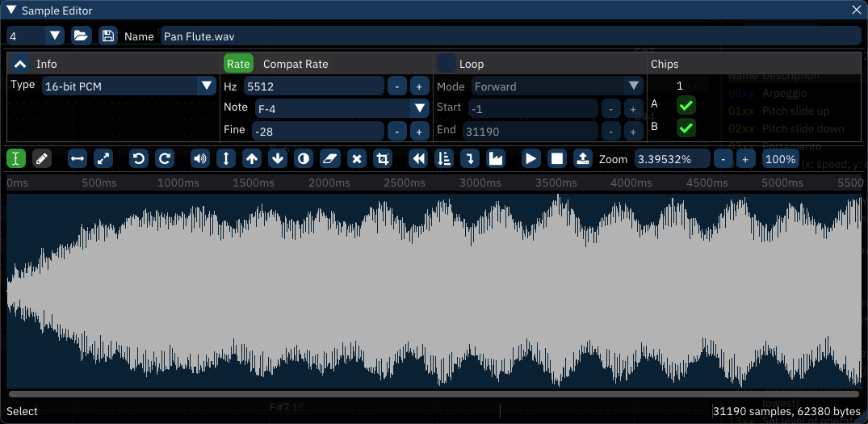The width and height of the screenshot is (868, 424).
Task: Click the sample Name field Pan Flute.wav
Action: click(511, 36)
